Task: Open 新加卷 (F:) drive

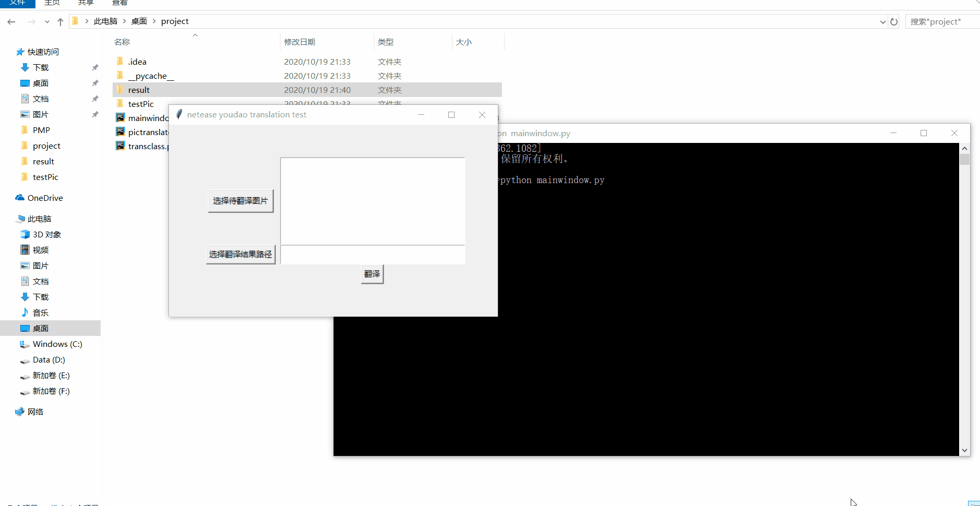Action: (51, 391)
